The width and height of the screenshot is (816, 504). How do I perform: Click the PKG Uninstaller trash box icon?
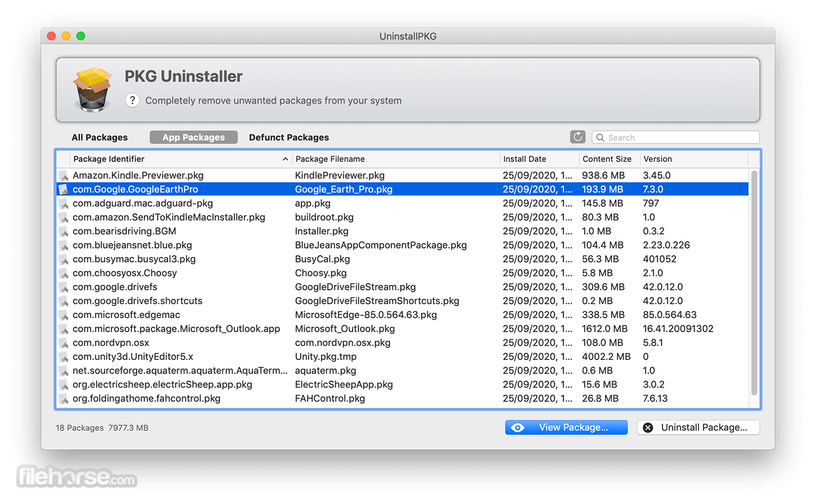tap(92, 90)
